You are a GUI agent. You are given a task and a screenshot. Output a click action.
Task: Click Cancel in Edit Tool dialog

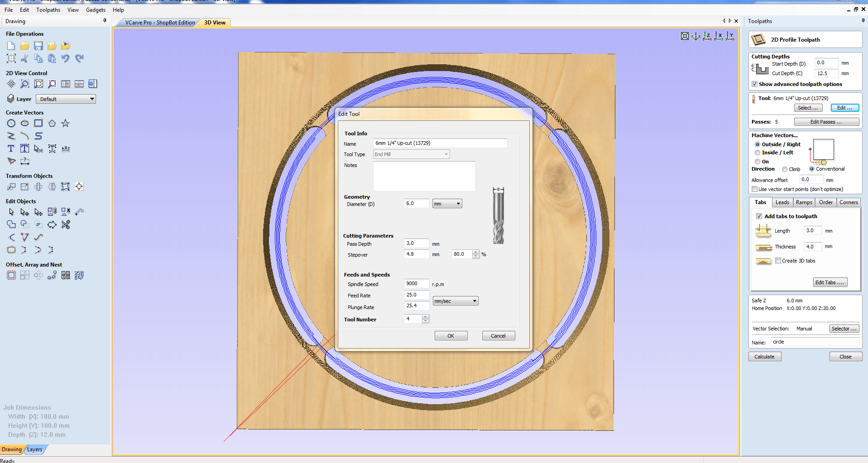(499, 336)
